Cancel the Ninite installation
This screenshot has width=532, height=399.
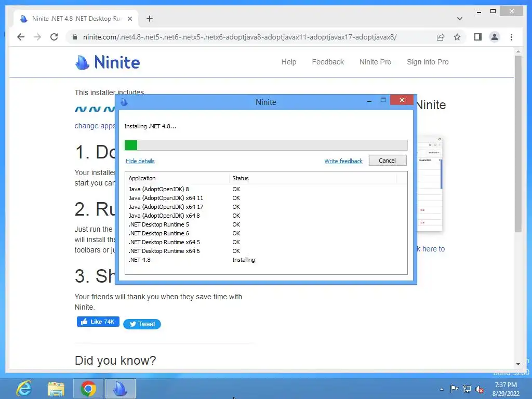tap(388, 161)
